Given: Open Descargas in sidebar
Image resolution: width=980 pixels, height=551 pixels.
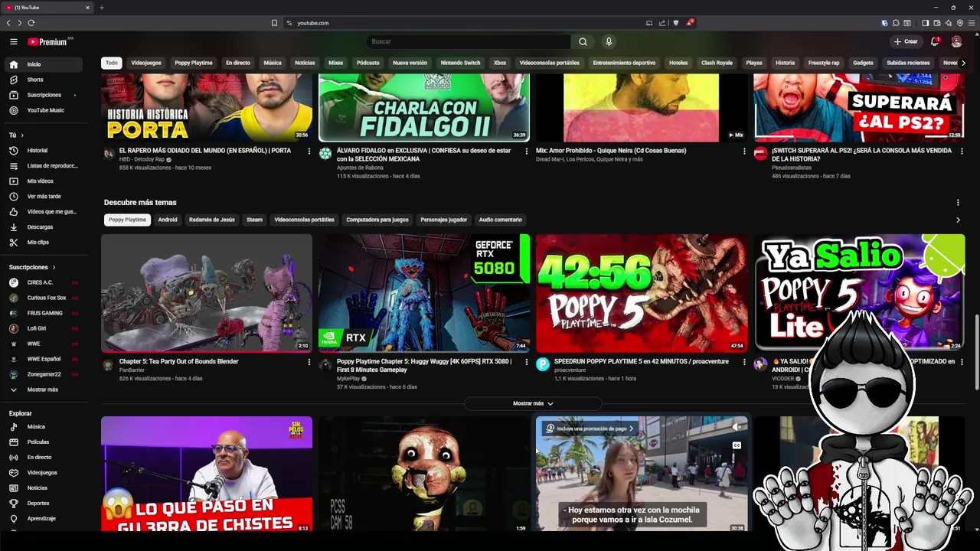Looking at the screenshot, I should pyautogui.click(x=43, y=227).
